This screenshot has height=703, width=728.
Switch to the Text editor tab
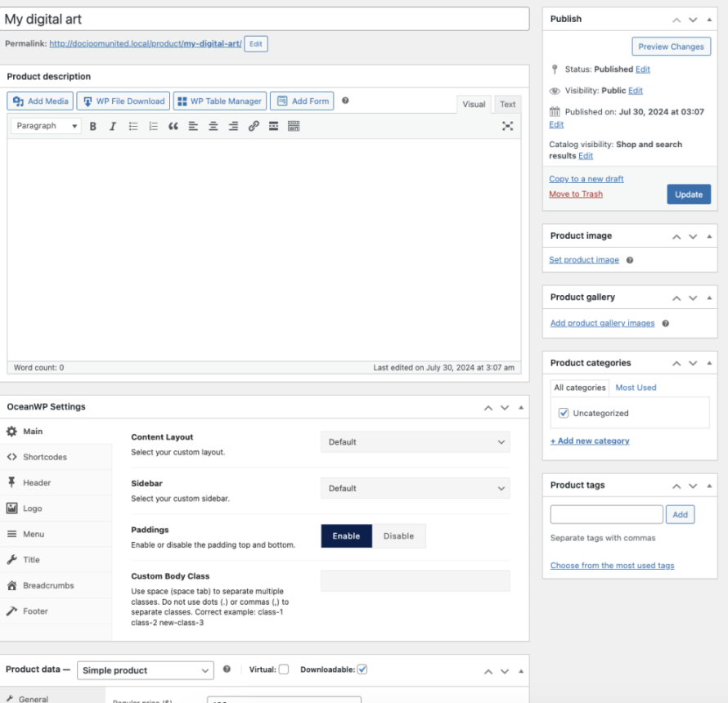pos(508,104)
